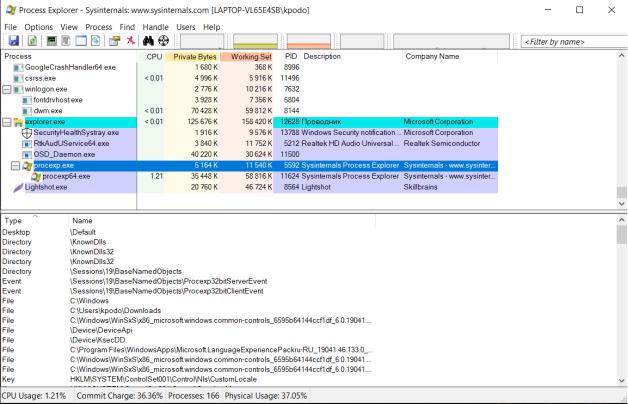
Task: Collapse the winlogon.exe tree node
Action: coord(7,89)
